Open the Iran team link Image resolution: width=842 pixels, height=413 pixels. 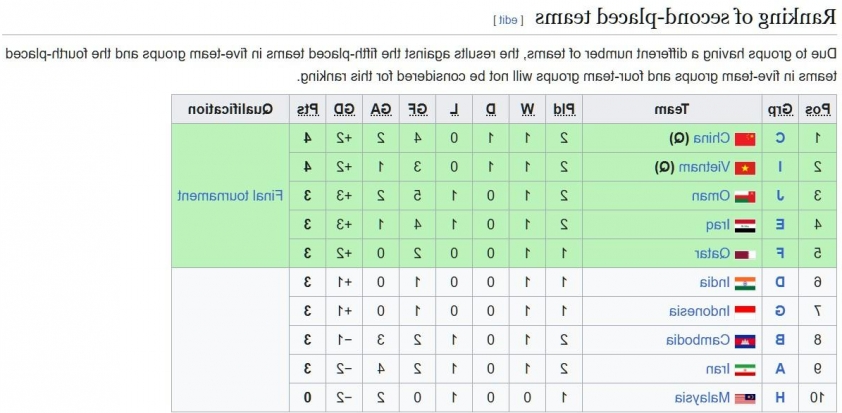pos(718,369)
